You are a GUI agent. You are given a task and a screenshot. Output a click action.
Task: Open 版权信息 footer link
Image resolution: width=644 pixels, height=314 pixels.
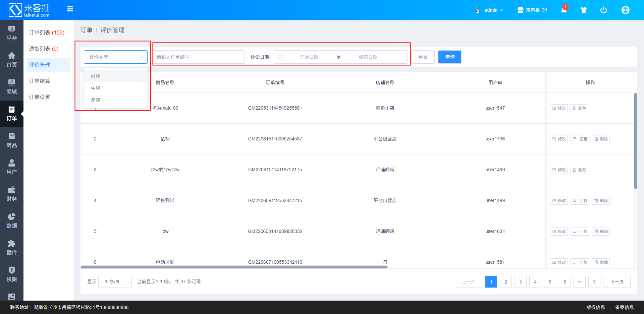click(x=595, y=307)
